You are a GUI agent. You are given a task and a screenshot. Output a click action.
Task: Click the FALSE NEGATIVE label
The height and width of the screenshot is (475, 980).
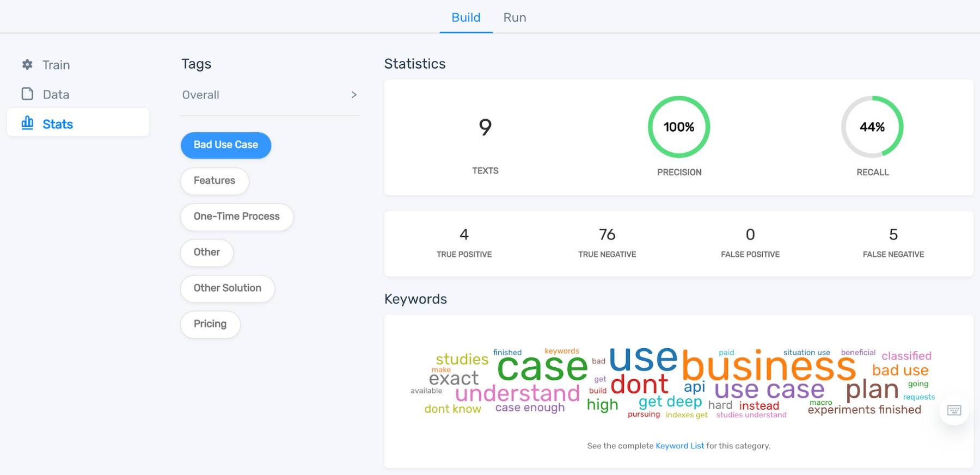[x=893, y=255]
